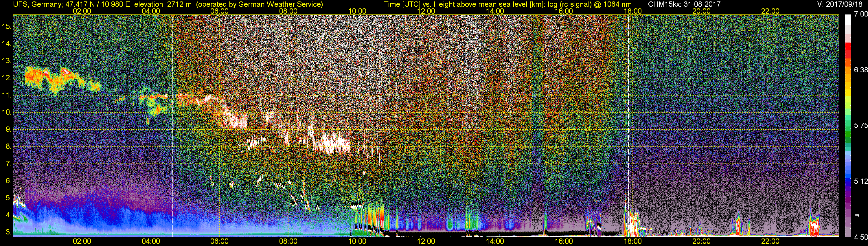
Task: Click the 15. km height axis label
Action: (7, 26)
